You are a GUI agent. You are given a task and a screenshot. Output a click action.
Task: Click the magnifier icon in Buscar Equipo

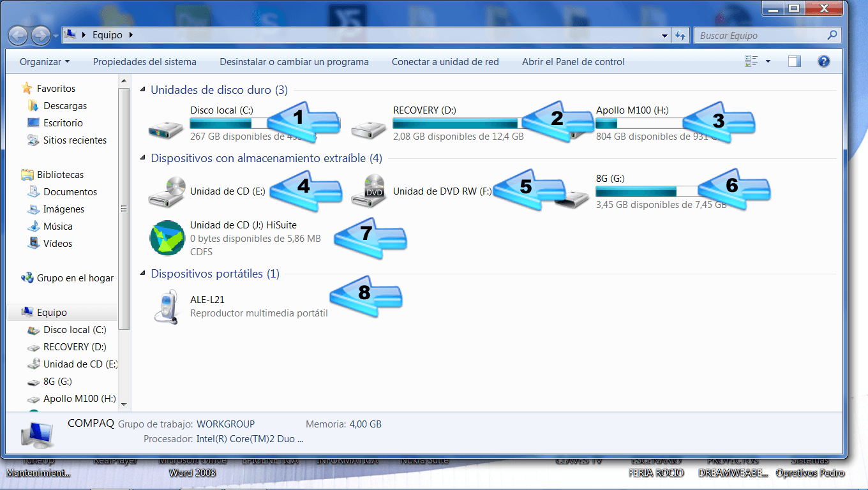(832, 35)
